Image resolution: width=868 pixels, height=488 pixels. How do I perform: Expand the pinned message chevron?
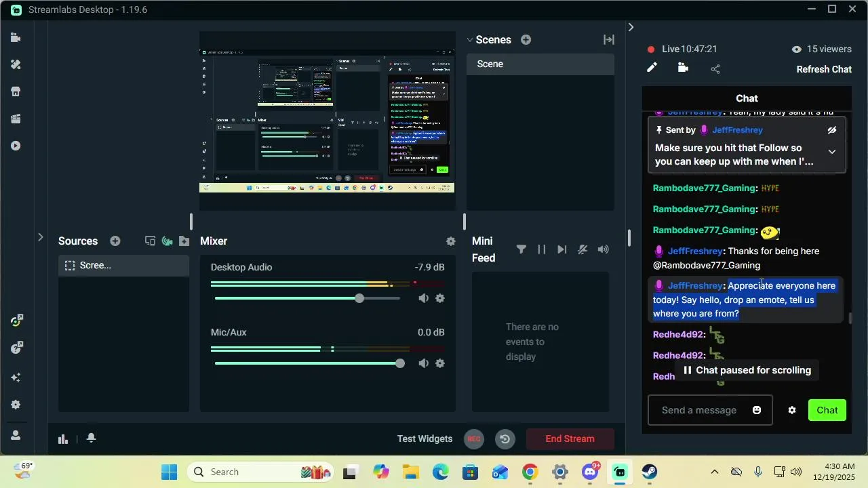click(x=832, y=152)
